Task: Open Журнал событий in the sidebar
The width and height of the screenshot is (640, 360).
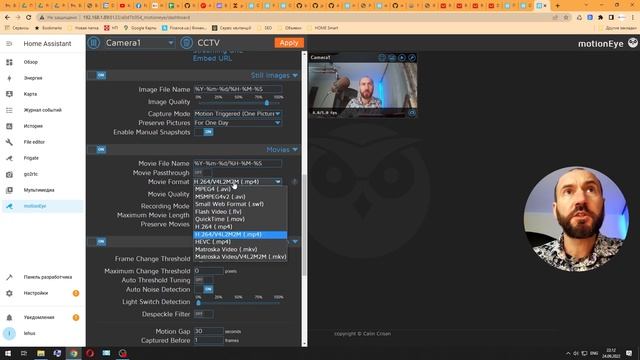Action: click(42, 110)
